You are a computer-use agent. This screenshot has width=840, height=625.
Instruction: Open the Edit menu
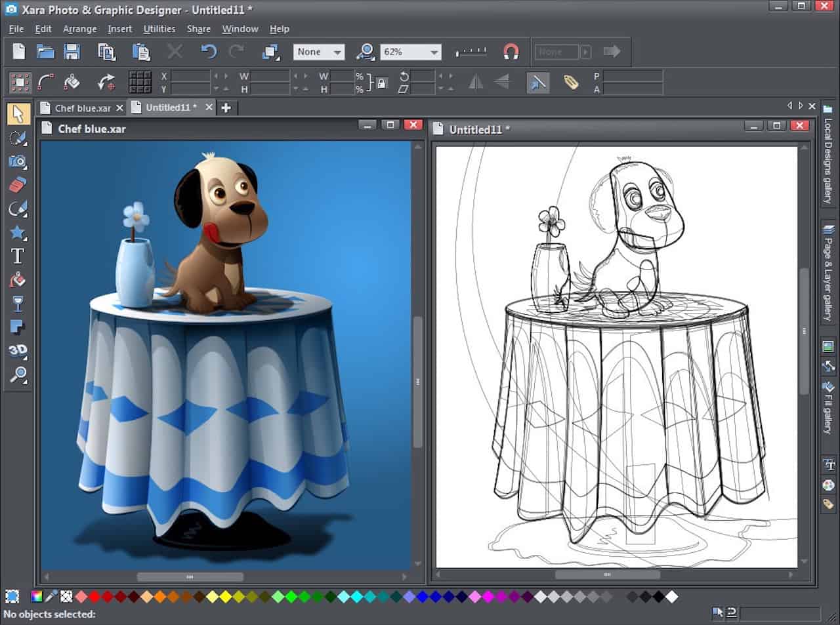pos(43,29)
